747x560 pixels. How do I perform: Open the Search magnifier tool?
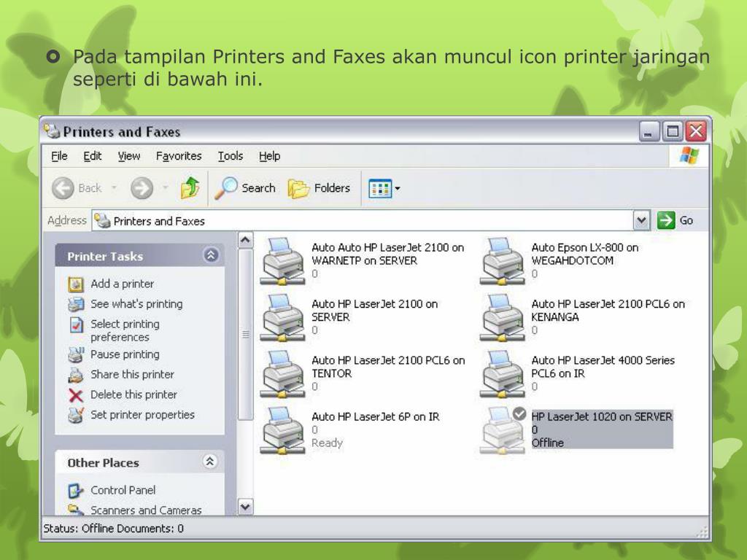pyautogui.click(x=225, y=188)
